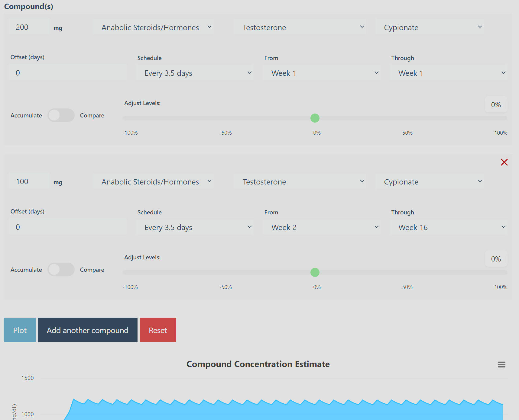Click second compound Adjust Levels slider handle
Image resolution: width=519 pixels, height=420 pixels.
point(315,272)
